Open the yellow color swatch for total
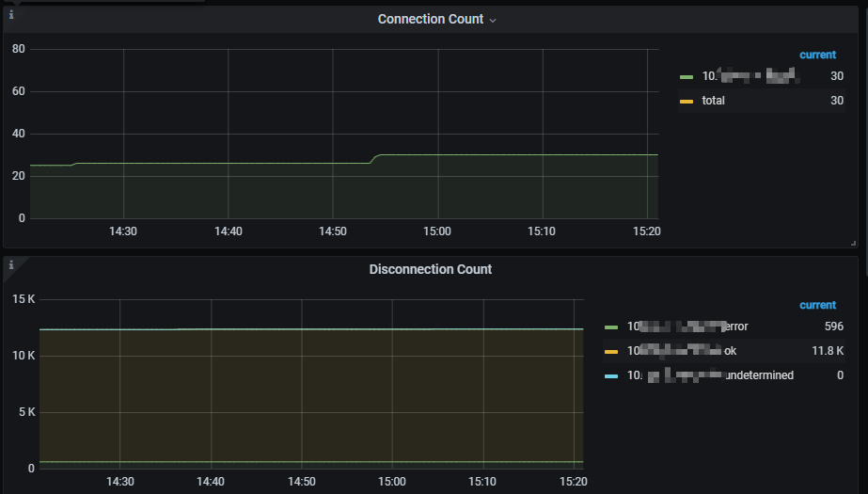868x494 pixels. (x=687, y=101)
